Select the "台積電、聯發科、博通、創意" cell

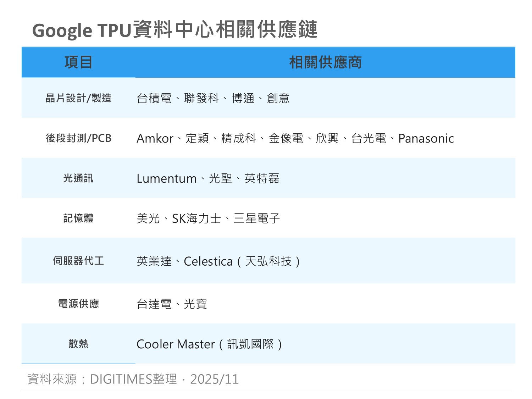(213, 98)
